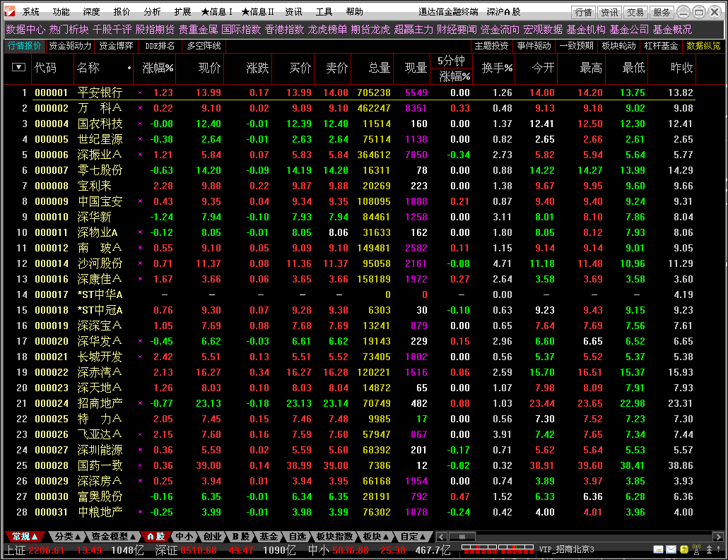Expand the 常规▲ bottom tab menu
728x560 pixels.
25,537
